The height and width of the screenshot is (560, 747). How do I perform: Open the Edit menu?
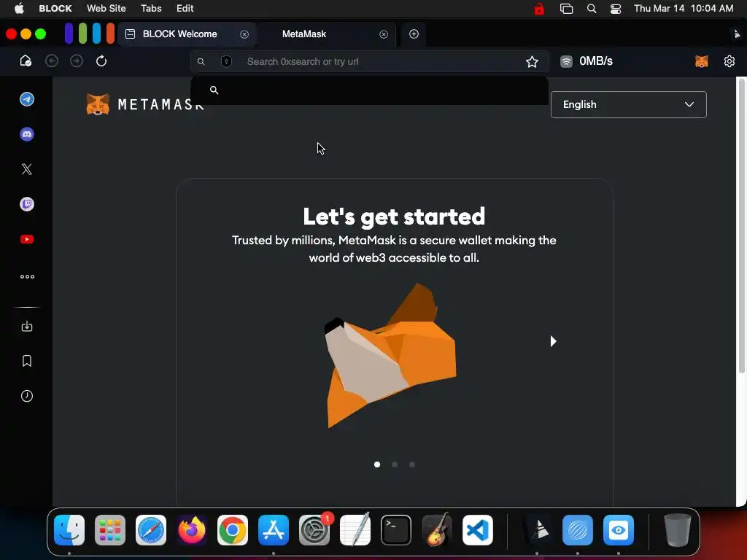pyautogui.click(x=185, y=8)
